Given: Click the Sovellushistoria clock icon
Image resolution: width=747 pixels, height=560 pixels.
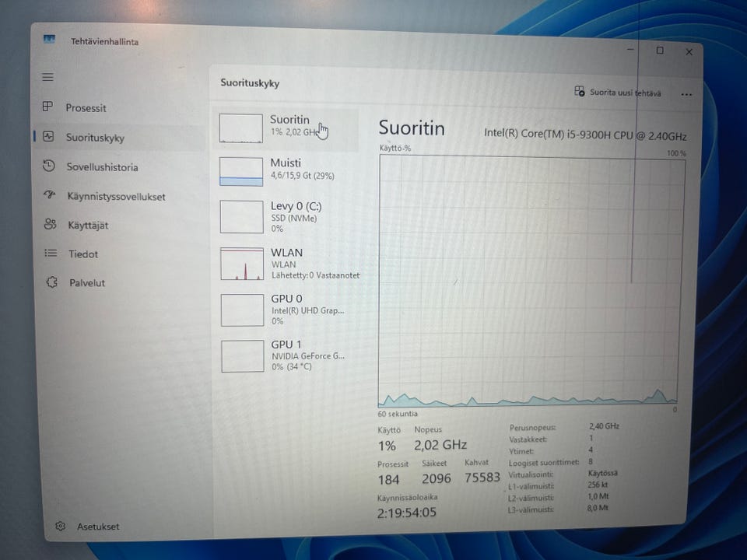Looking at the screenshot, I should 48,166.
